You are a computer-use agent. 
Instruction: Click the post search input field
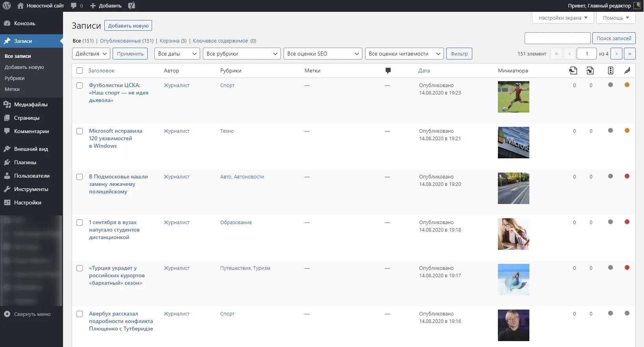(557, 38)
